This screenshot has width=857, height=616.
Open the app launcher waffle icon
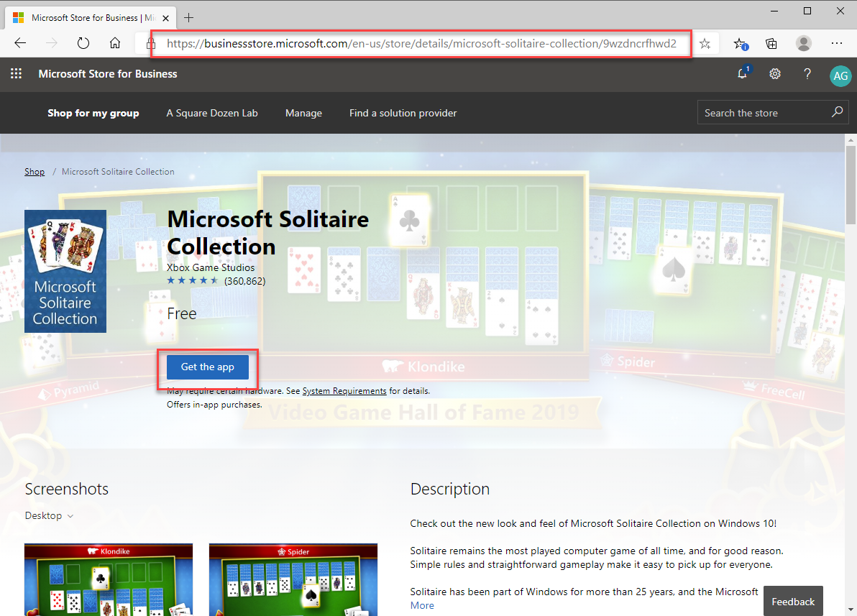(x=17, y=74)
